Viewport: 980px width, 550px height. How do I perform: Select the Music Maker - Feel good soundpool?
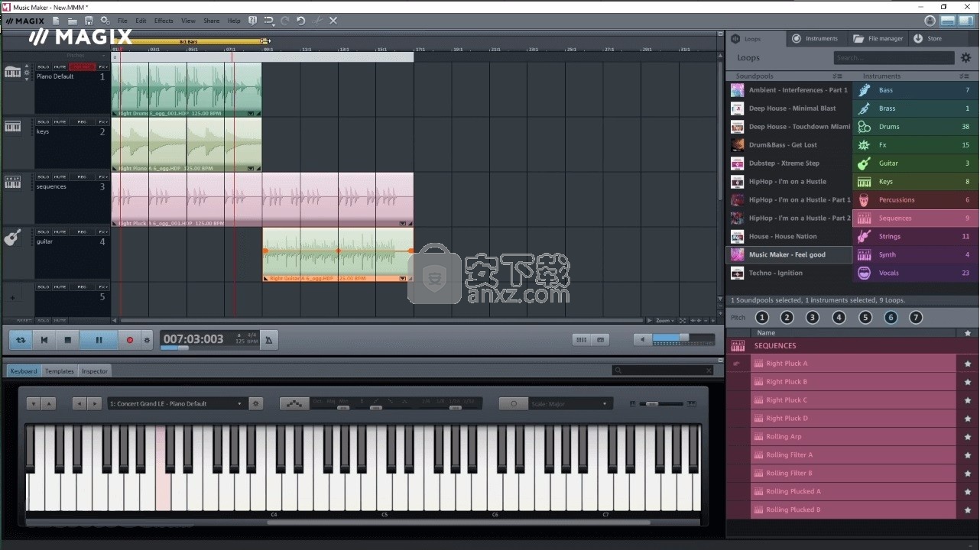[x=789, y=255]
